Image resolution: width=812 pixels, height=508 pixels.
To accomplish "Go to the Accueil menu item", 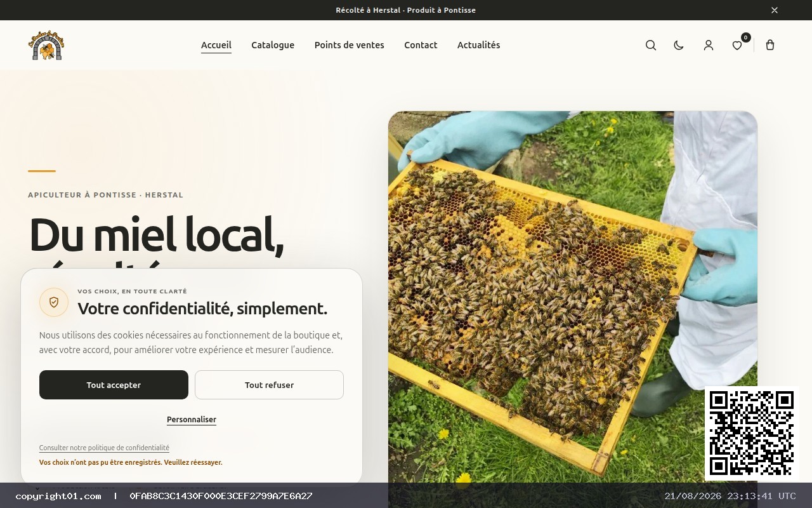I will pyautogui.click(x=216, y=45).
